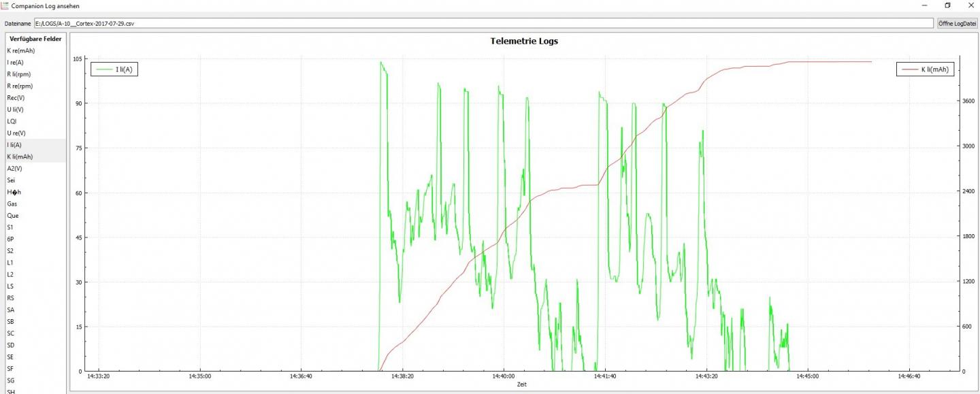Image resolution: width=980 pixels, height=394 pixels.
Task: Click the Telemetrie Logs chart title
Action: [x=524, y=41]
